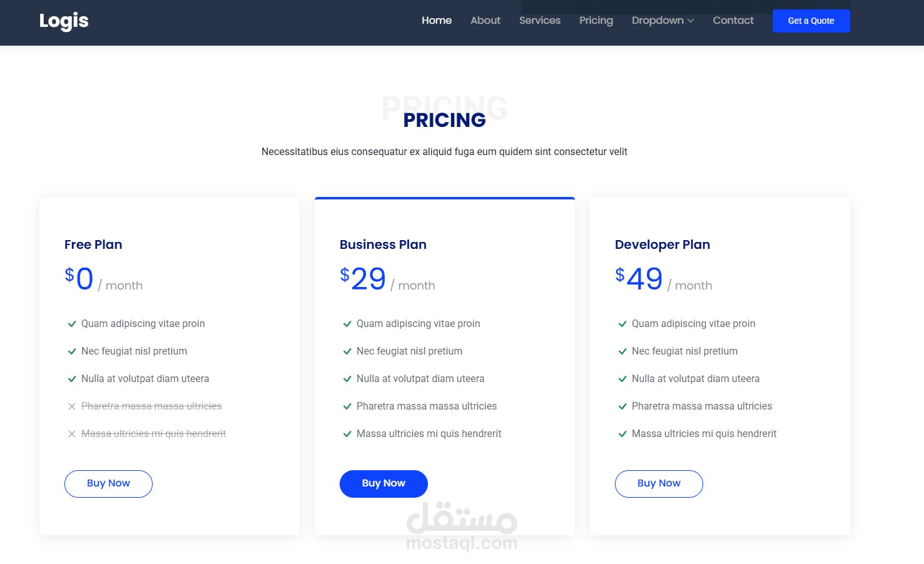Go to the About page

click(485, 21)
